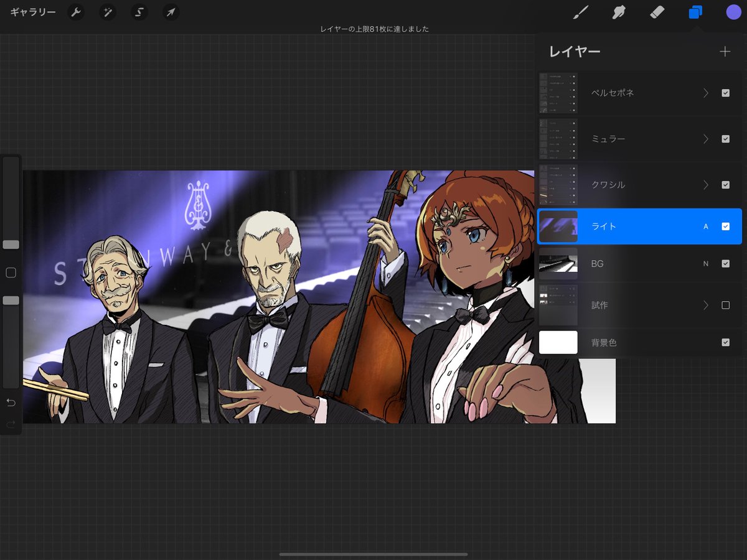Add a new layer with plus button
Screen dimensions: 747x560
coord(725,52)
